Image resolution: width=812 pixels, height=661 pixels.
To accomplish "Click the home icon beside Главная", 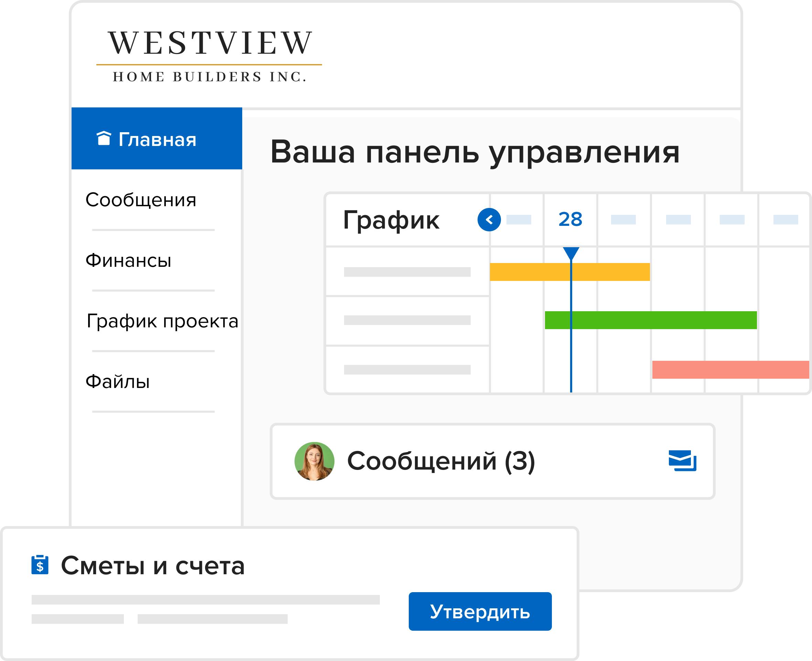I will 104,138.
